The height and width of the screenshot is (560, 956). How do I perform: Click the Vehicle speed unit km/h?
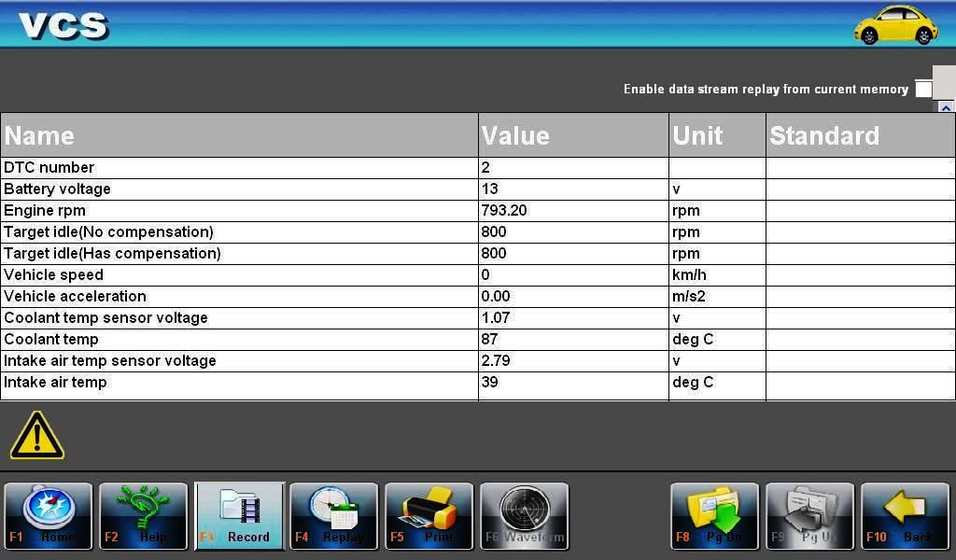pos(689,274)
